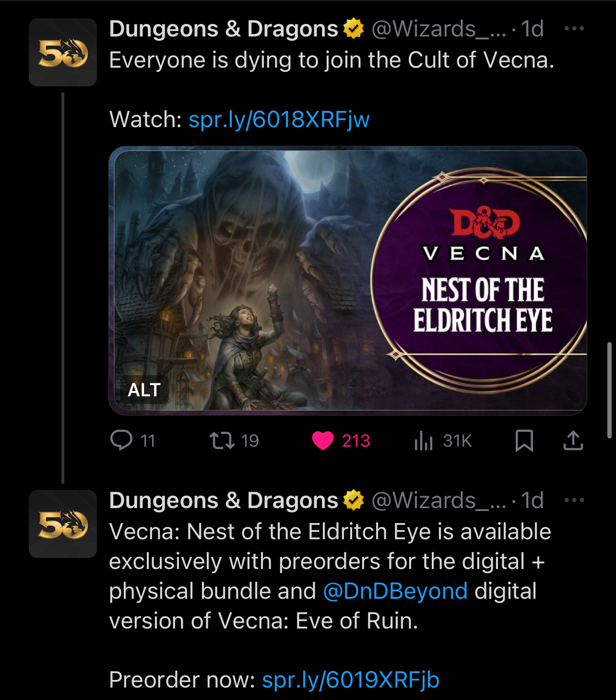Show ALT text for the image
Screen dimensions: 616x700
coord(144,390)
